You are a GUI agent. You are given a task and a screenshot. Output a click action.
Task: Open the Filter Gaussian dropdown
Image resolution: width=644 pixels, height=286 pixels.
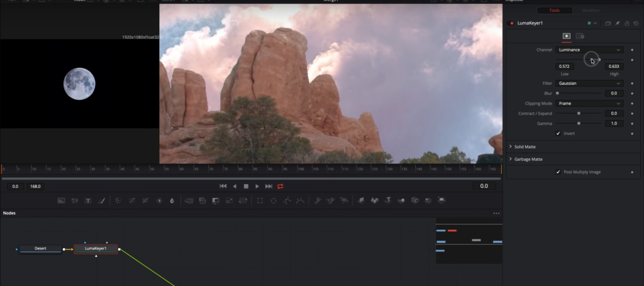[589, 84]
